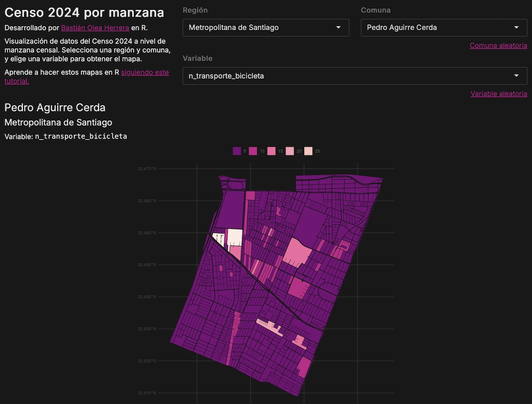Click the dark purple legend swatch labeled 5
Screen dimensions: 532x404
click(237, 151)
